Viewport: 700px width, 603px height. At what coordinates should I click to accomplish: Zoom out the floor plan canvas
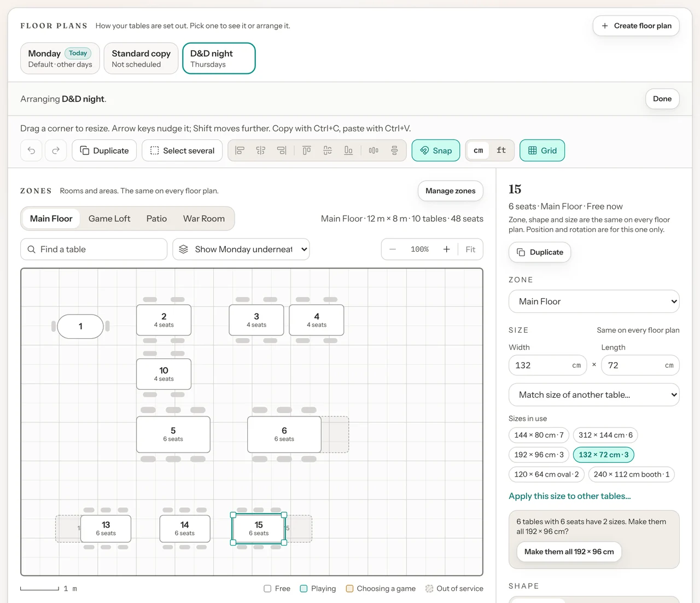coord(393,250)
